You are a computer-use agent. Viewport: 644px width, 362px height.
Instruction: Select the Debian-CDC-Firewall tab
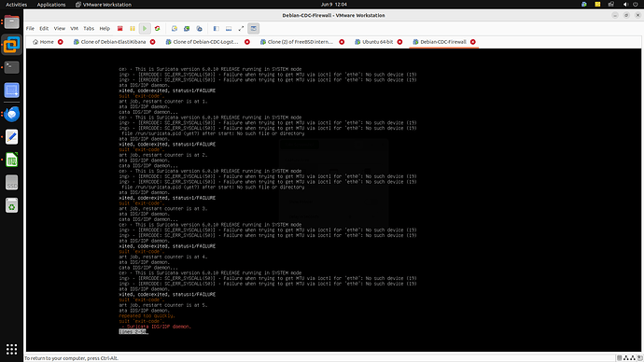[440, 42]
